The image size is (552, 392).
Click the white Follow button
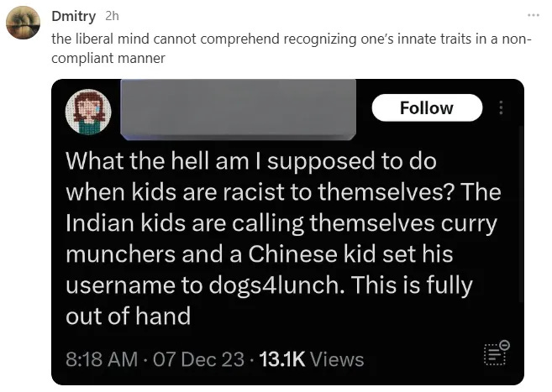[x=427, y=108]
